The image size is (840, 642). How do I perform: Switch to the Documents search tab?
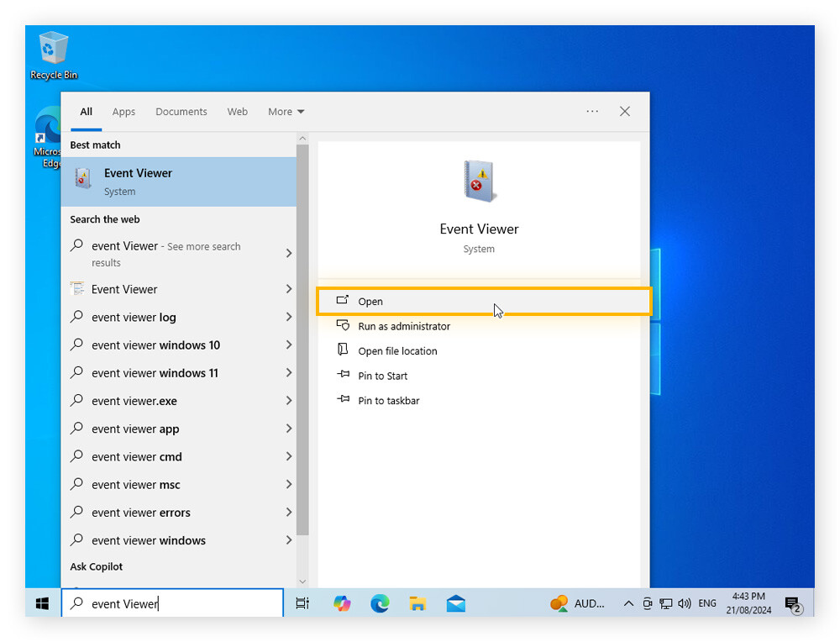pos(181,111)
